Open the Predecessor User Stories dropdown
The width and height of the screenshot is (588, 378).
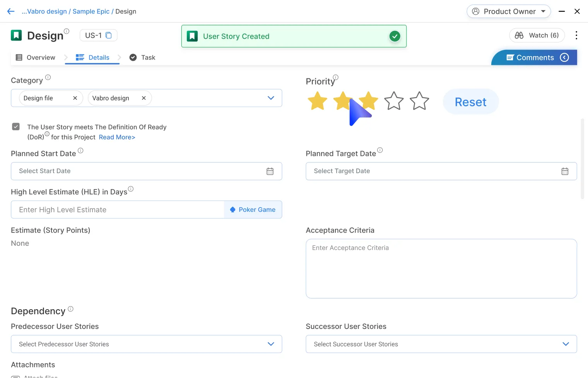tap(271, 344)
